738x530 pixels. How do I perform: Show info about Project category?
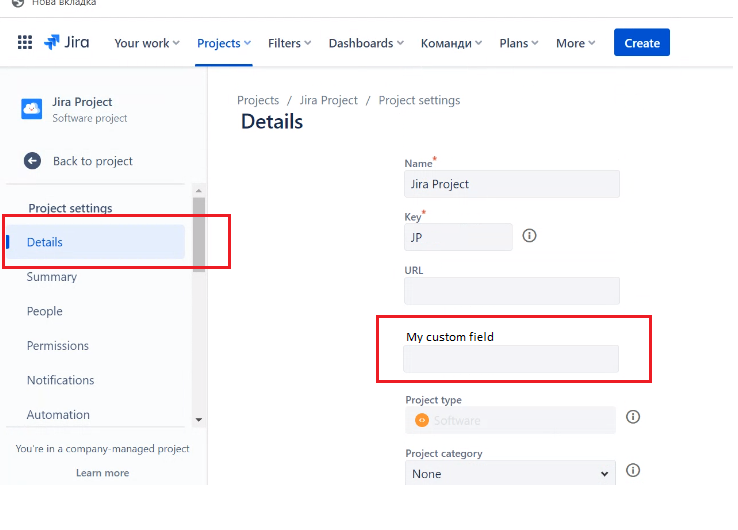coord(633,470)
